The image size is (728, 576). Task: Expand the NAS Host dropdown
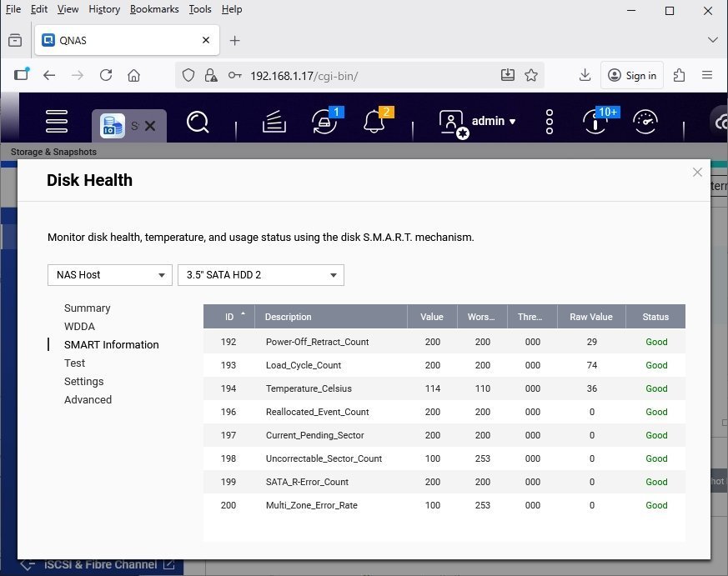(x=110, y=274)
